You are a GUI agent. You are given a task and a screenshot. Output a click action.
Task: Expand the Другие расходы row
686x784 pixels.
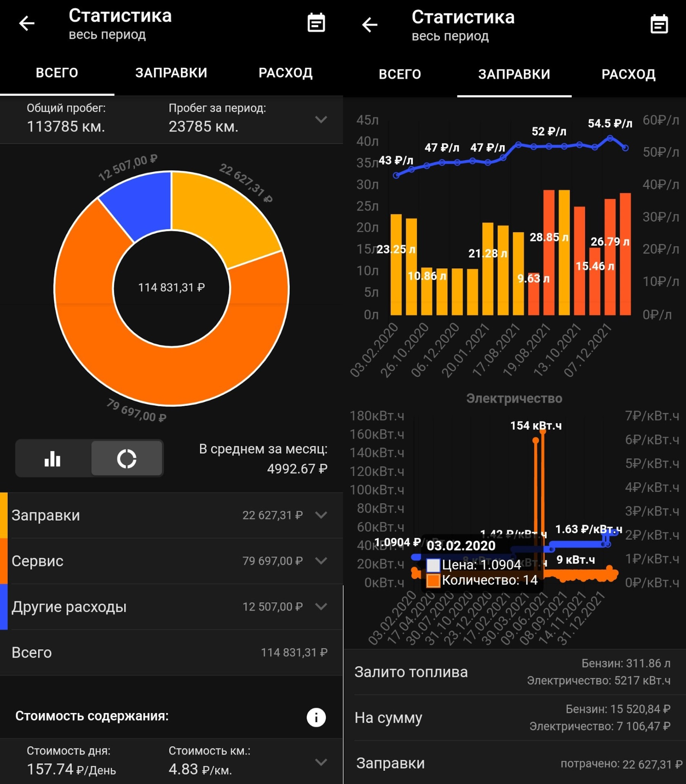coord(321,606)
